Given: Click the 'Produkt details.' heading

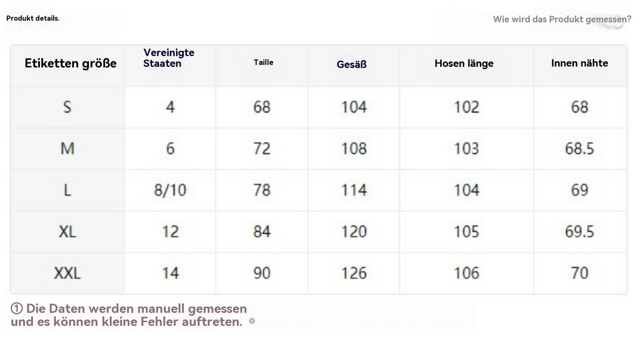Looking at the screenshot, I should point(33,18).
